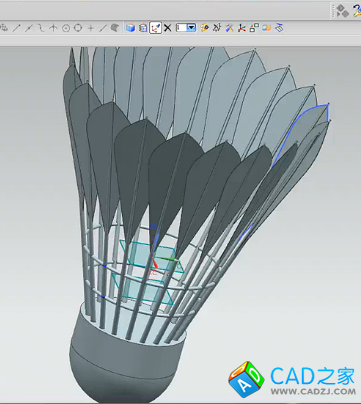The image size is (361, 404).
Task: Select the arc snap curve icon
Action: point(41,28)
